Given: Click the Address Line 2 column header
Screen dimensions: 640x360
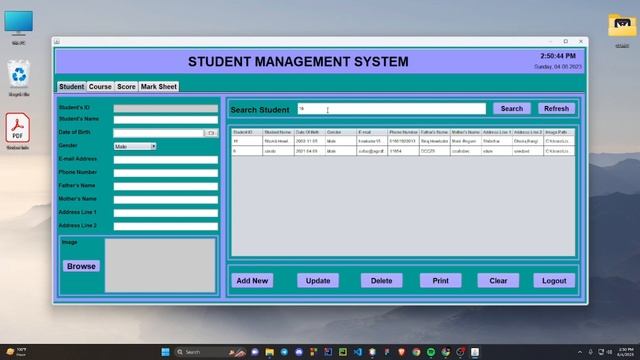Looking at the screenshot, I should click(x=528, y=132).
